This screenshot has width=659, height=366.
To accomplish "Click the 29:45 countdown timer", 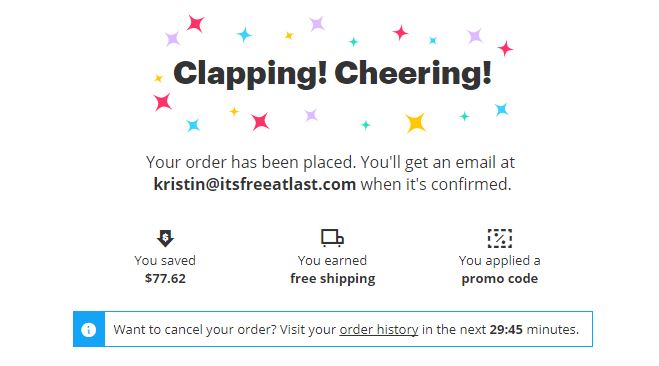I will 506,329.
